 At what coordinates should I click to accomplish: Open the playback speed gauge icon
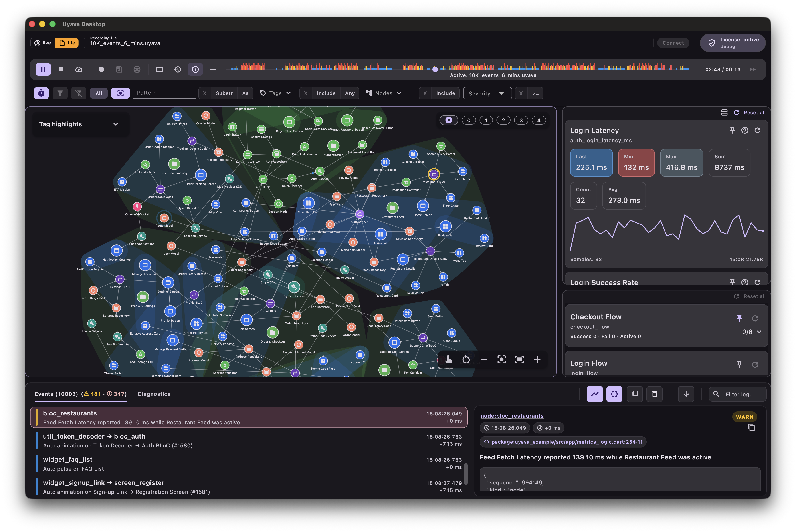79,69
